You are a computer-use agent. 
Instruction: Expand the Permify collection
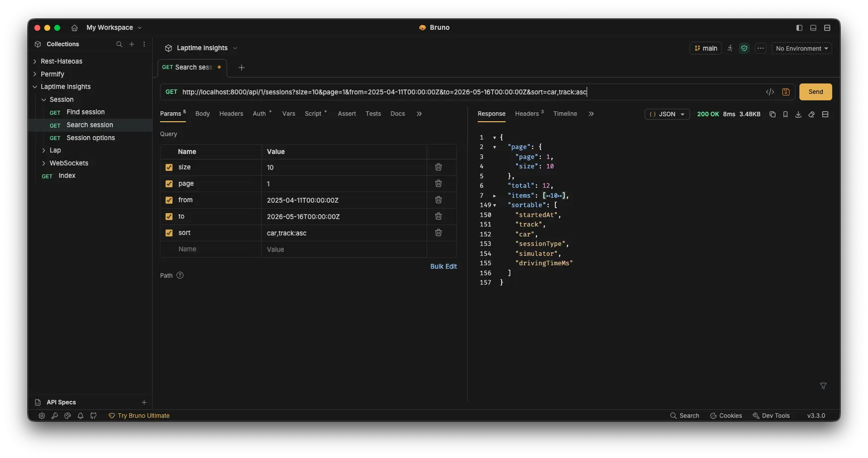click(x=35, y=75)
